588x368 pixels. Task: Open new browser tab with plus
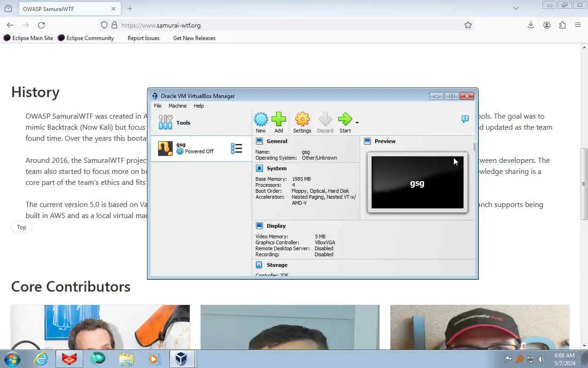[x=130, y=9]
